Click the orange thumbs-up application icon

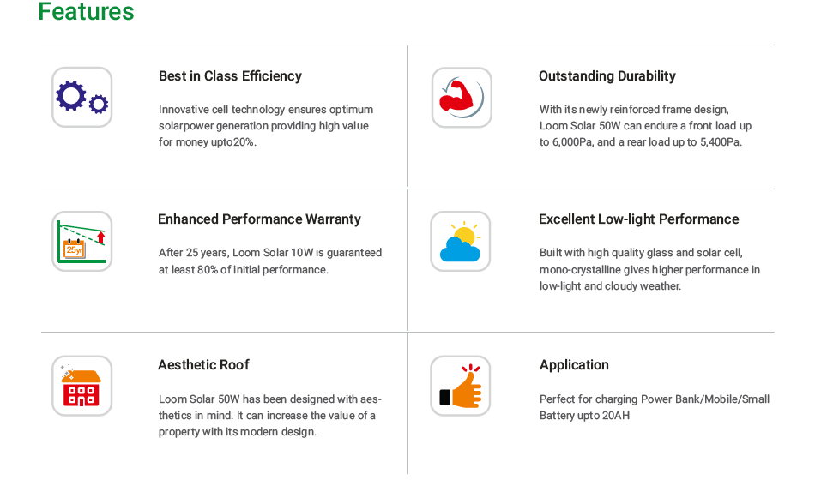(x=461, y=386)
